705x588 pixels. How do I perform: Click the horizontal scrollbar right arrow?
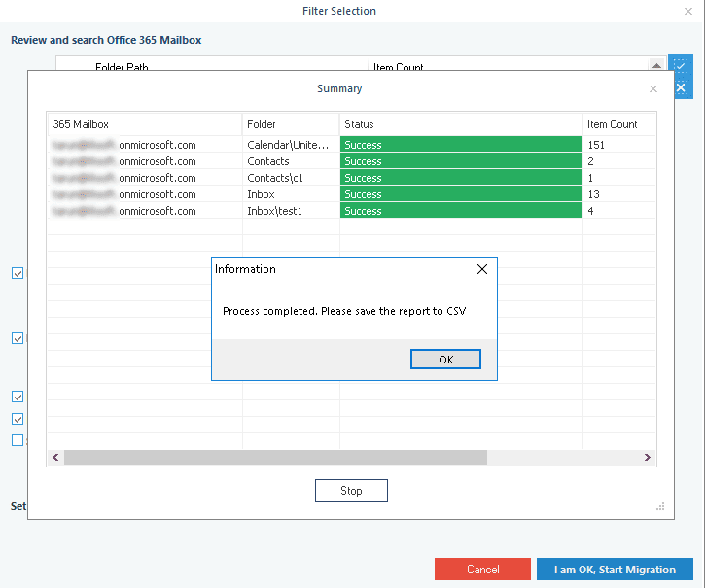648,457
